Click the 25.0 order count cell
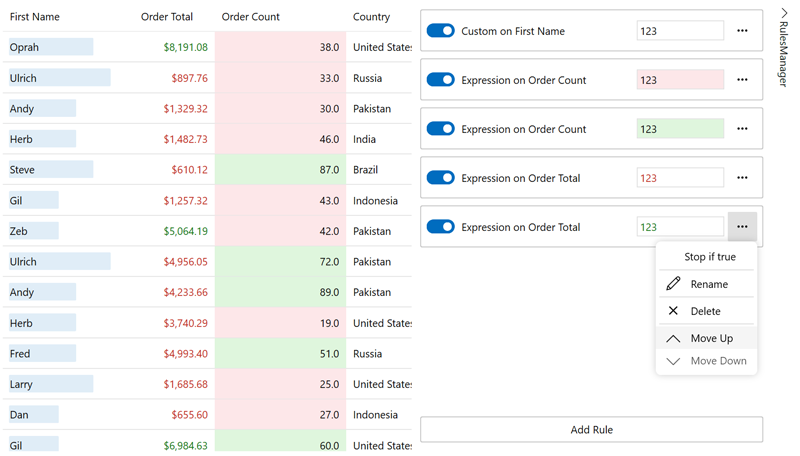 pos(281,384)
